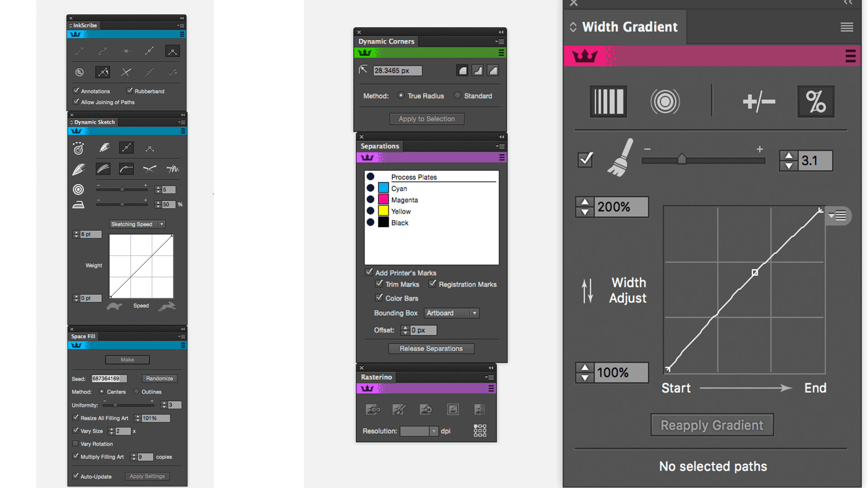Open the Separations panel hamburger menu

click(x=502, y=157)
